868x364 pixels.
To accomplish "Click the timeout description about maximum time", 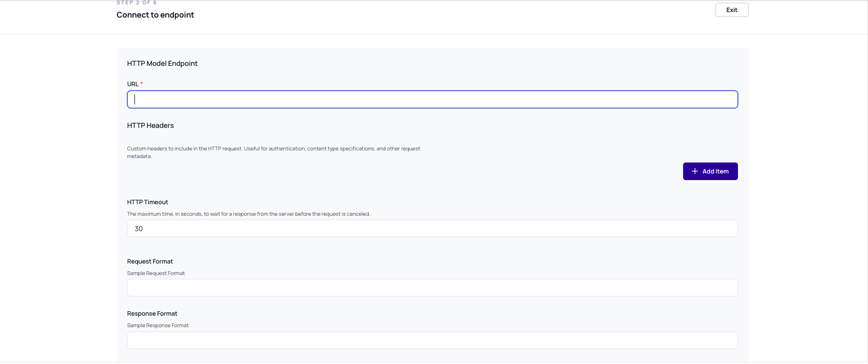I will coord(249,214).
